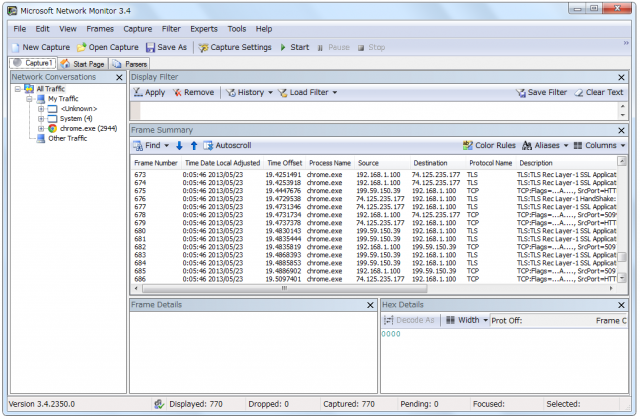Click Remove in Display Filter toolbar

(193, 93)
